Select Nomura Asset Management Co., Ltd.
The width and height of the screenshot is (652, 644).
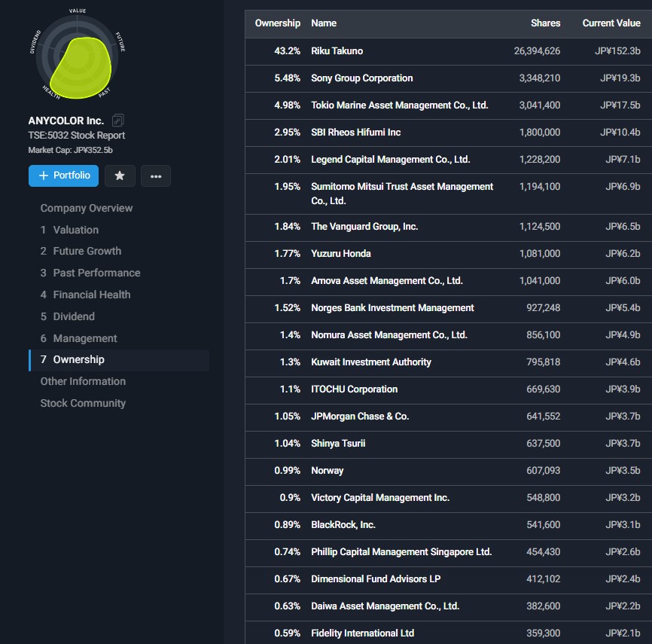pyautogui.click(x=388, y=335)
